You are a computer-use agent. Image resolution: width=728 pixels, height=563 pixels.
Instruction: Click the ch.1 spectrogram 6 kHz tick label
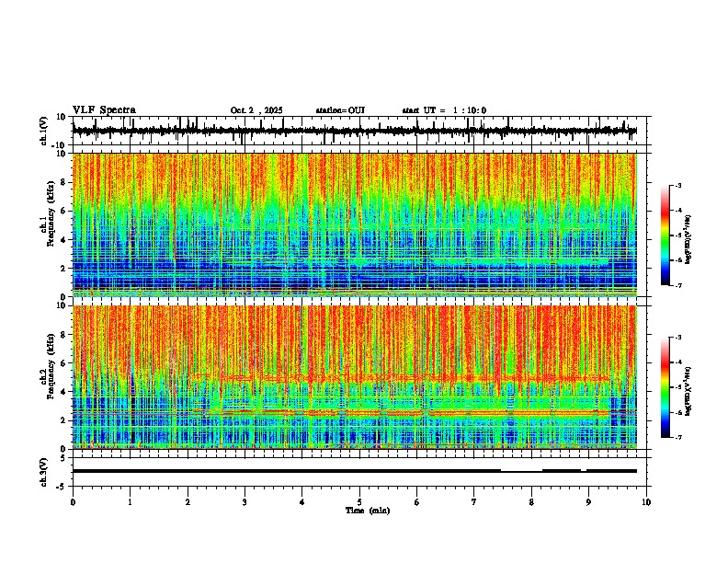pos(63,211)
